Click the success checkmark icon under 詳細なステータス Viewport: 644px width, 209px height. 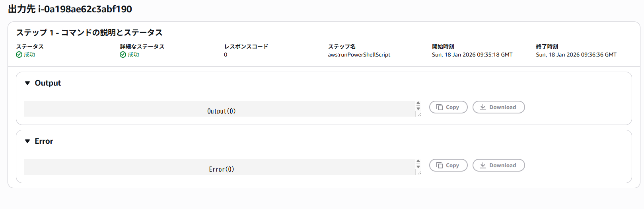point(123,55)
